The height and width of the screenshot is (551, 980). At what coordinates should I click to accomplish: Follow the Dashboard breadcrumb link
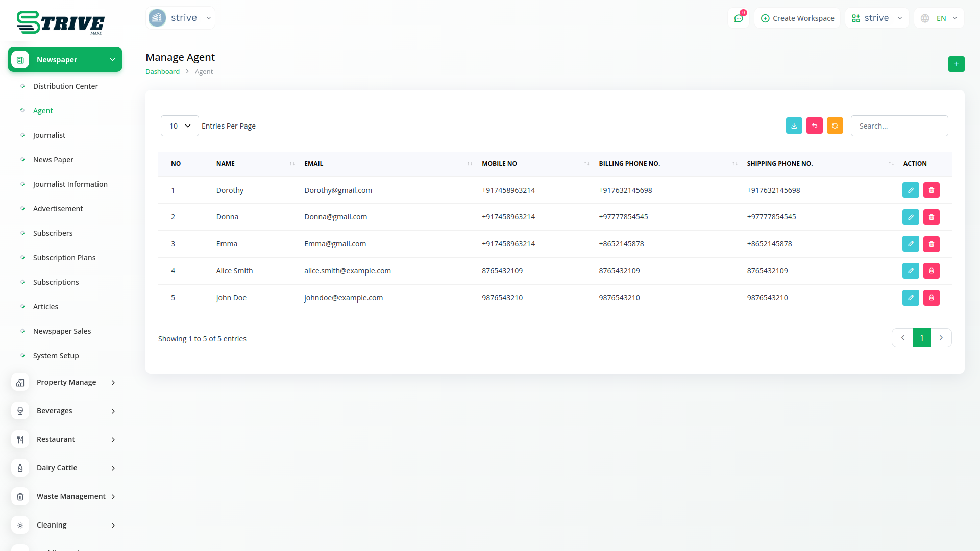162,72
